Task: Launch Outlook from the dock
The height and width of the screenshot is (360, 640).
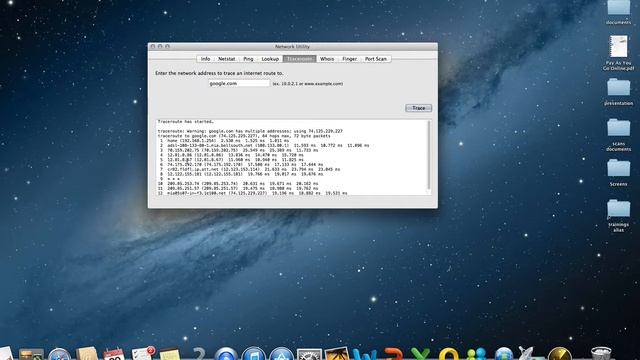Action: click(448, 354)
